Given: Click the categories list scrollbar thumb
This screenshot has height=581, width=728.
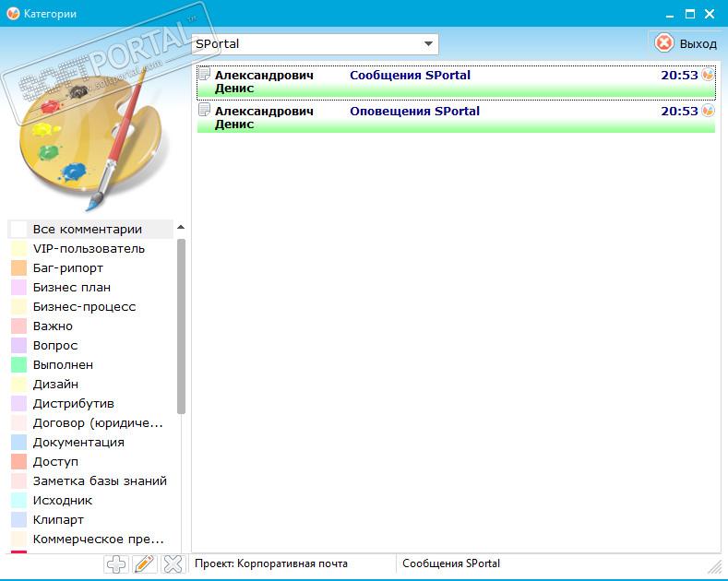Looking at the screenshot, I should pos(181,326).
